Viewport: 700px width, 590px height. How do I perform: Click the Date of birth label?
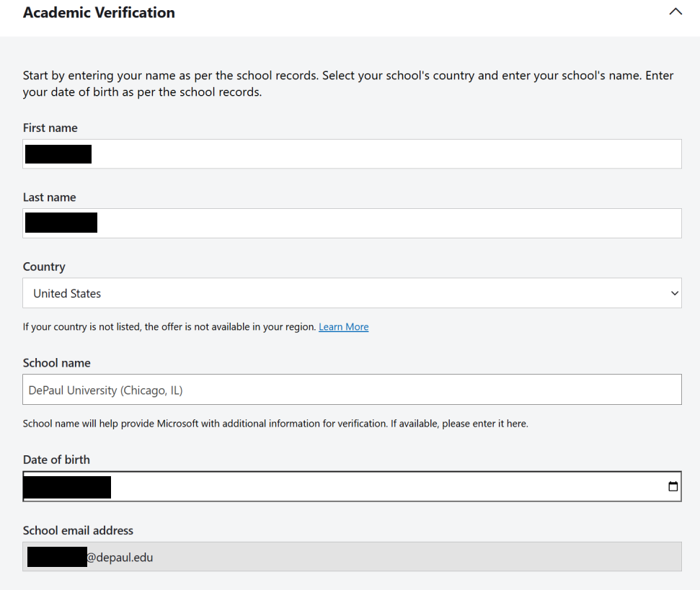(x=56, y=460)
